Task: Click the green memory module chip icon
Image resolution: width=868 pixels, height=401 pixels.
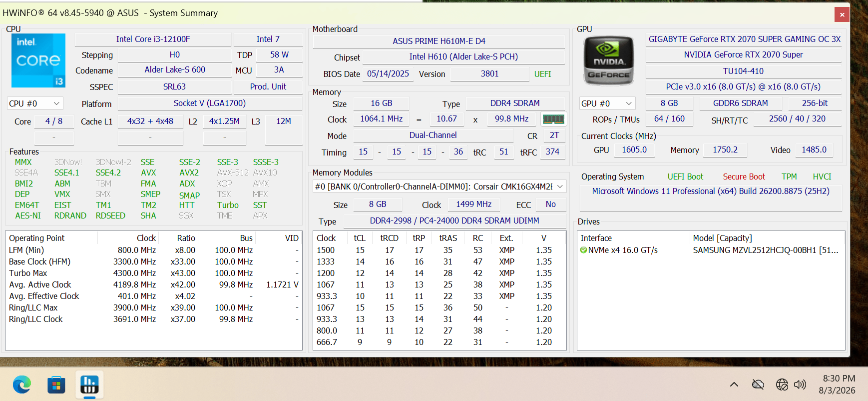Action: (553, 119)
